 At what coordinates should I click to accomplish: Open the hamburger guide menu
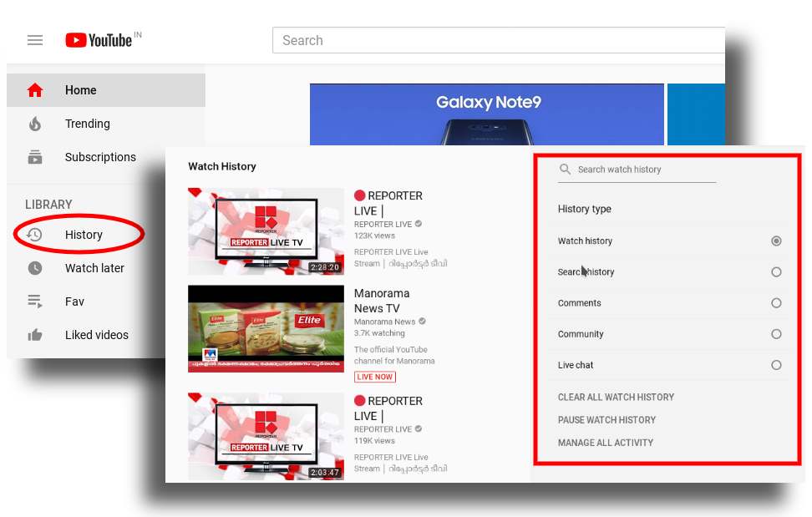click(x=35, y=40)
